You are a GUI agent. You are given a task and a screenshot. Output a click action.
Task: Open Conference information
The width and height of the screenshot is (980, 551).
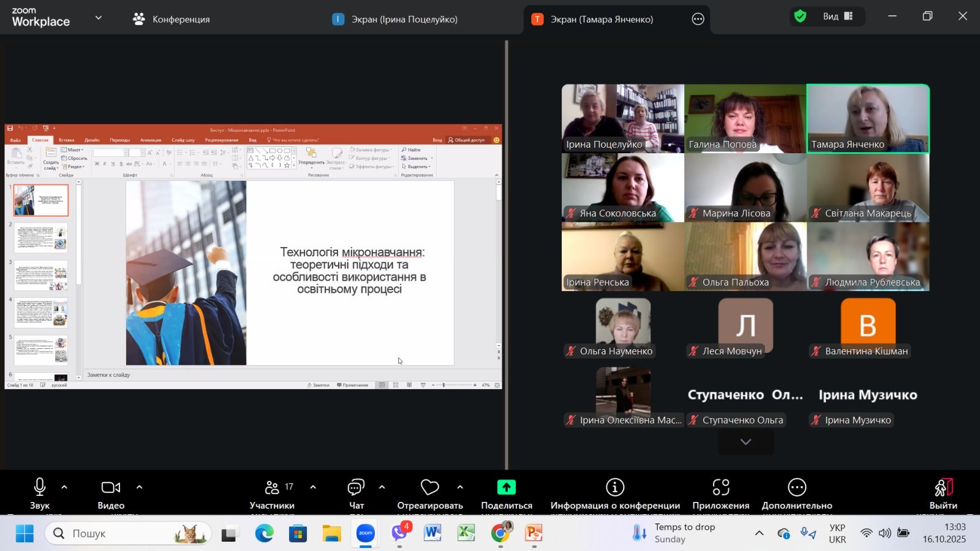(x=615, y=494)
